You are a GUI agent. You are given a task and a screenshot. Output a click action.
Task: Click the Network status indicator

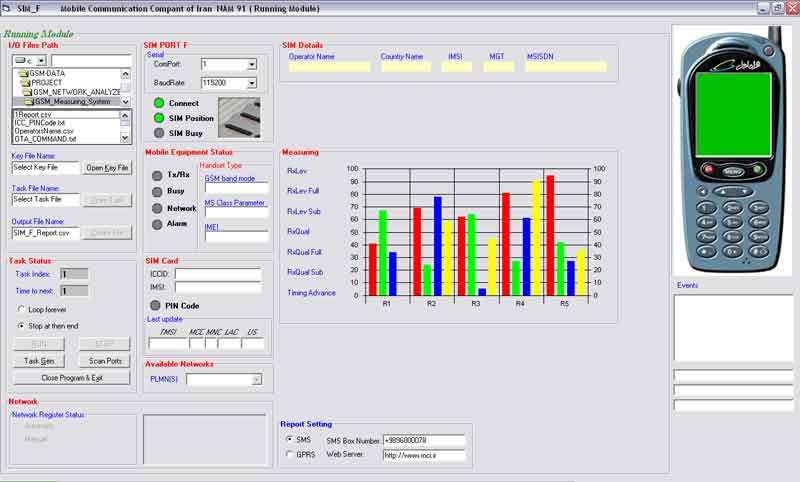157,208
